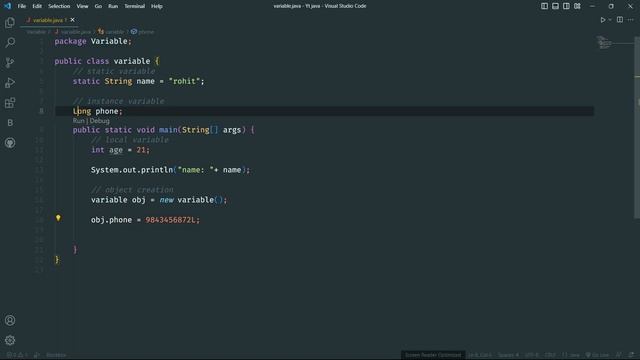Click the number 9843456872L
The image size is (640, 360).
click(171, 220)
